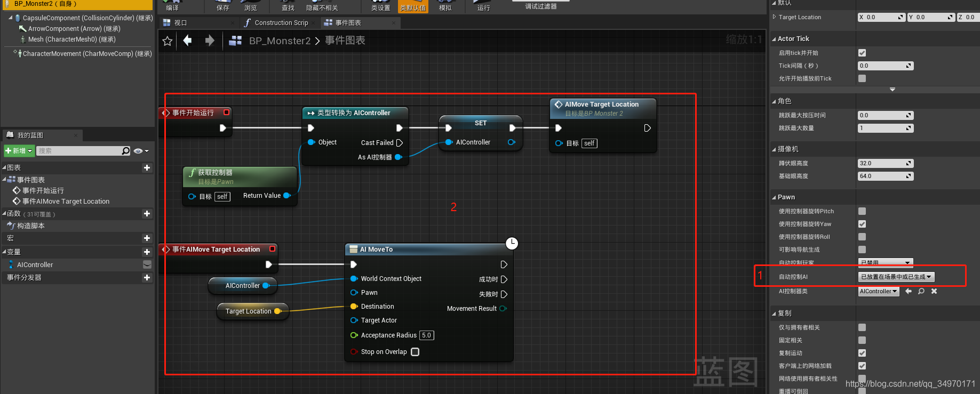Image resolution: width=980 pixels, height=394 pixels.
Task: Open AIController class dropdown
Action: point(879,291)
